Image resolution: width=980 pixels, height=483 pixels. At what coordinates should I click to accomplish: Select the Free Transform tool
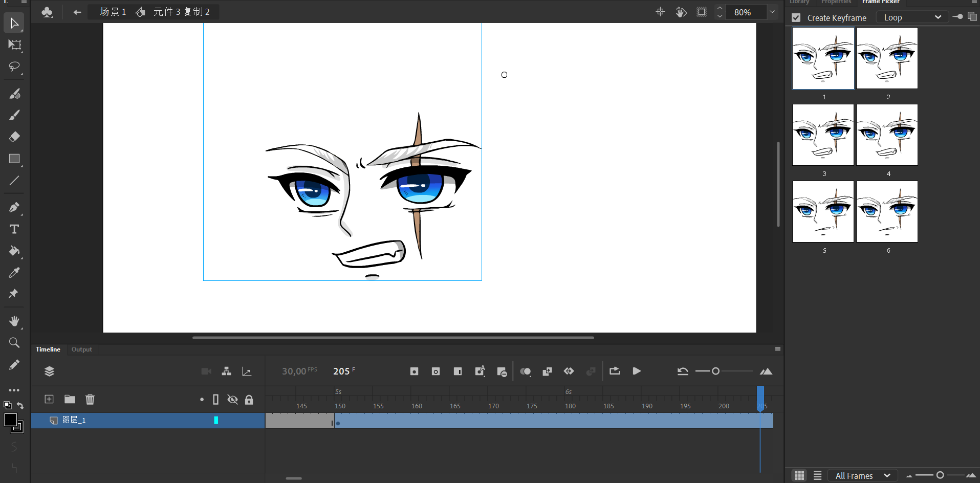pos(14,45)
